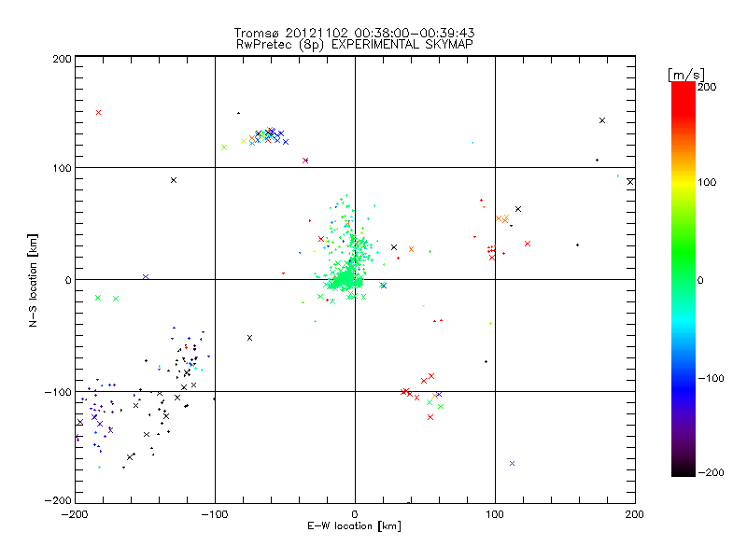Click the subtitle 'RwPretec (8p) EXPERIMENTAL SKYMAP'
Image resolution: width=747 pixels, height=560 pixels.
[355, 45]
